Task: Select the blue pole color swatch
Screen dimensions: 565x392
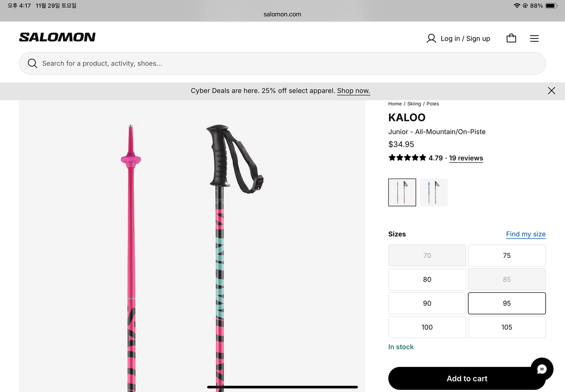Action: point(433,192)
